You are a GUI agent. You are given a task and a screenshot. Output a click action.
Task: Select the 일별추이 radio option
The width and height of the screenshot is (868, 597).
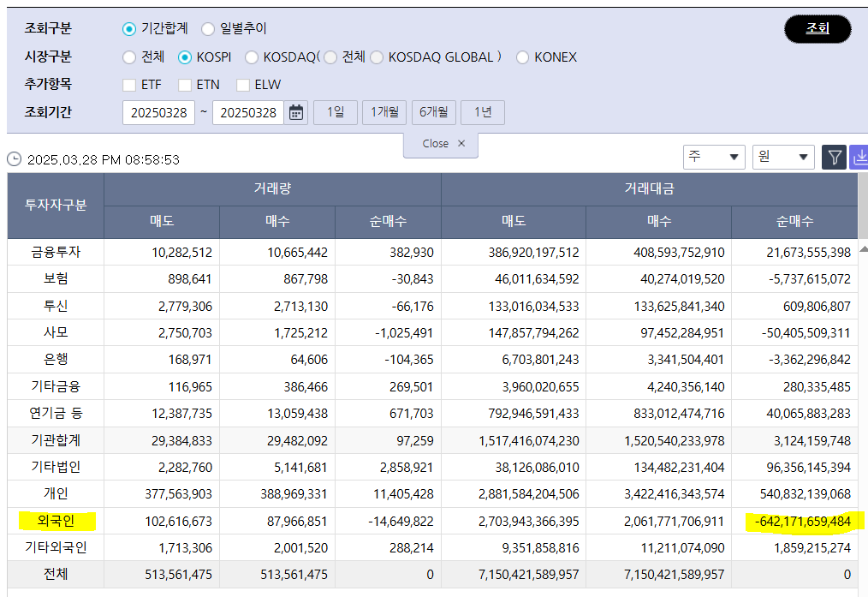(x=208, y=29)
